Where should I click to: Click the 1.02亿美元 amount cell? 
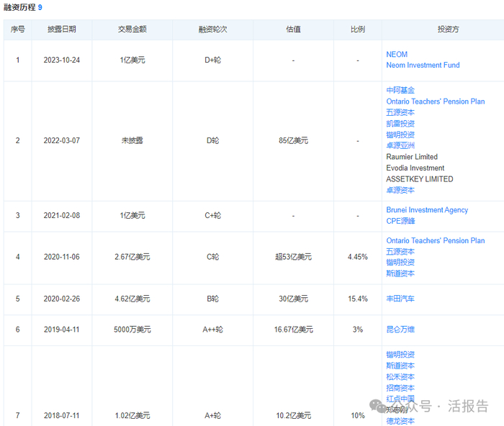[x=132, y=416]
